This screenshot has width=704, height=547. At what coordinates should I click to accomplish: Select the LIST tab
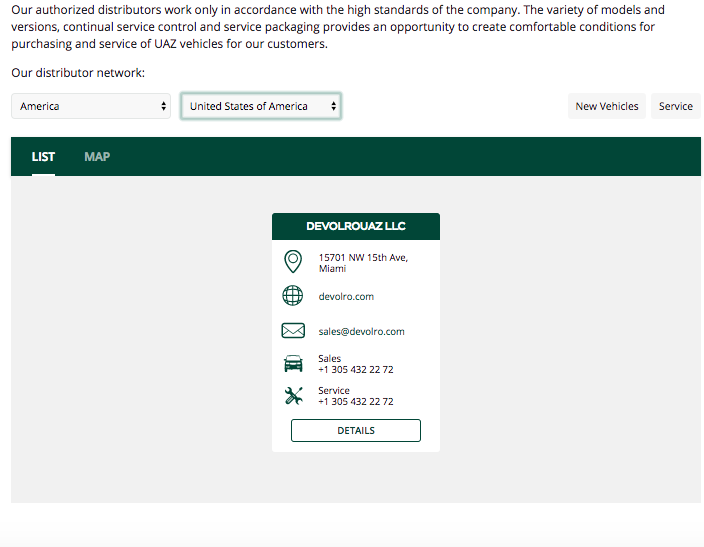pyautogui.click(x=43, y=157)
